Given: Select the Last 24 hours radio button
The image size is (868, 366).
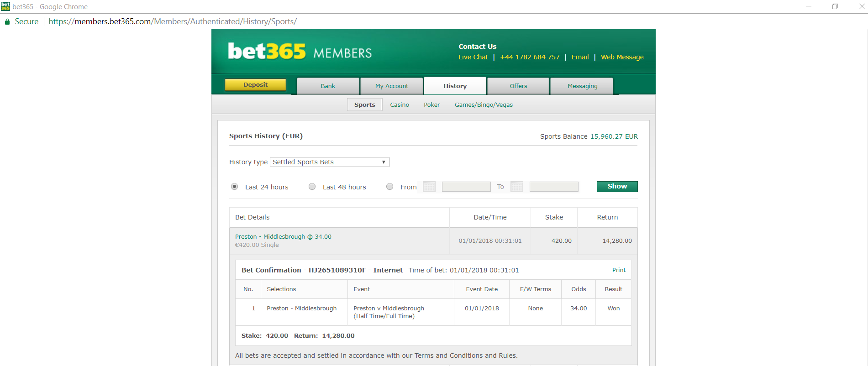Looking at the screenshot, I should pyautogui.click(x=235, y=187).
